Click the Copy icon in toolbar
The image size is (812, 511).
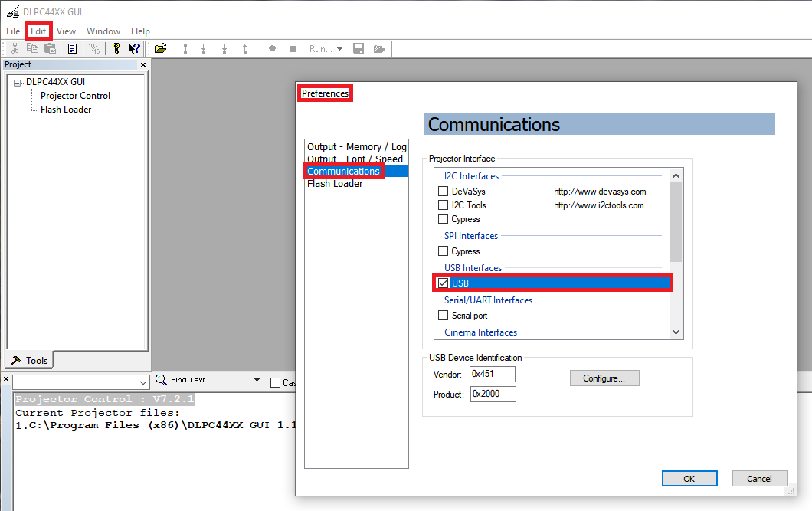pos(32,49)
